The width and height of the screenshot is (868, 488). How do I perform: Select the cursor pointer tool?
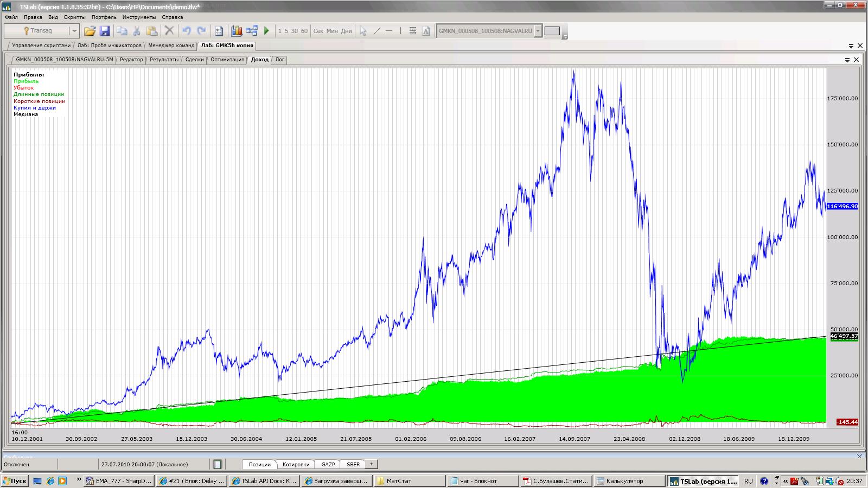click(363, 31)
